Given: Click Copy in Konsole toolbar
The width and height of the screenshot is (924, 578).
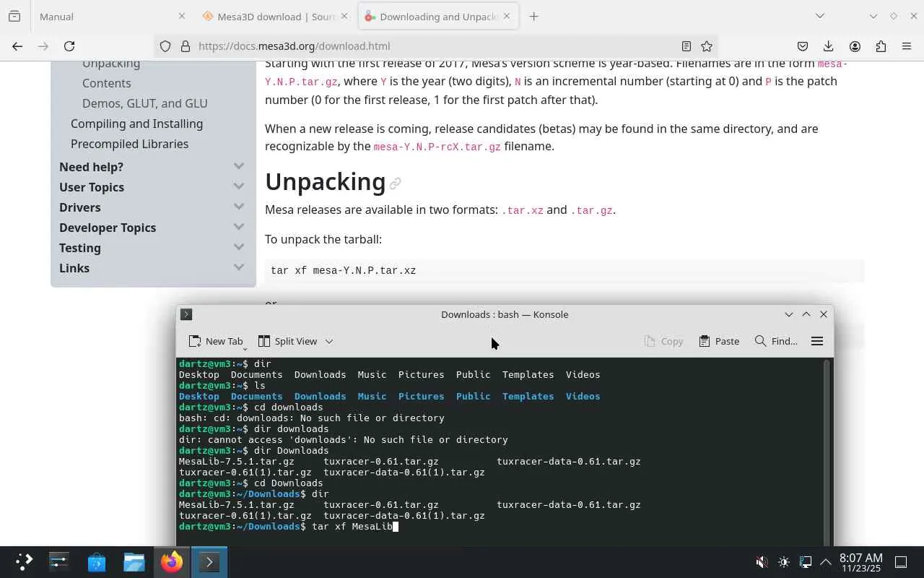Looking at the screenshot, I should (x=663, y=341).
